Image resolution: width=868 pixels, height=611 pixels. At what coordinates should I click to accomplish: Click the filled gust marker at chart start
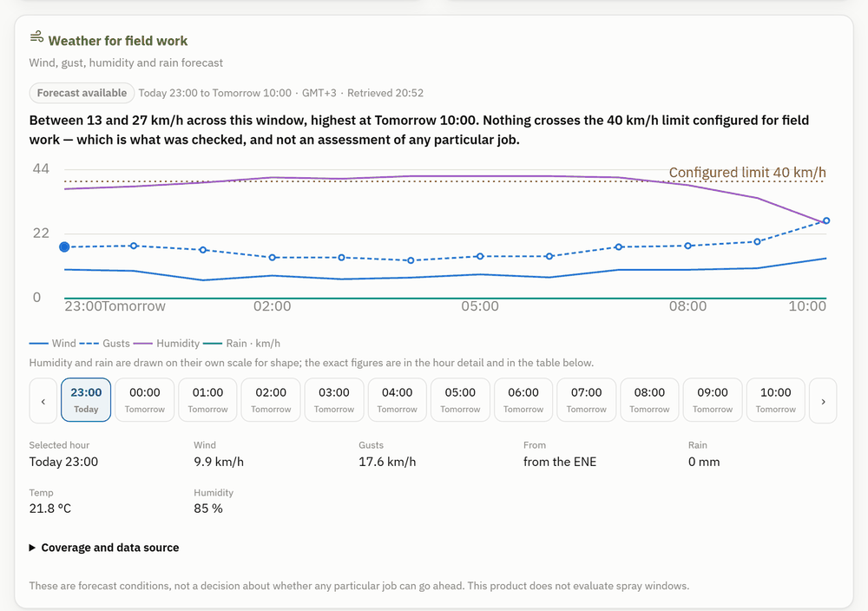click(64, 246)
